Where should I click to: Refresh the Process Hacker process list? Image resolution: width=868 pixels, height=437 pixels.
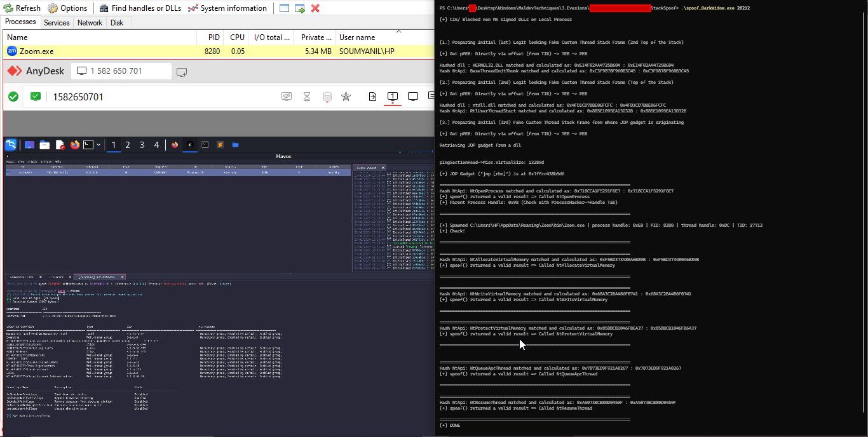tap(23, 8)
